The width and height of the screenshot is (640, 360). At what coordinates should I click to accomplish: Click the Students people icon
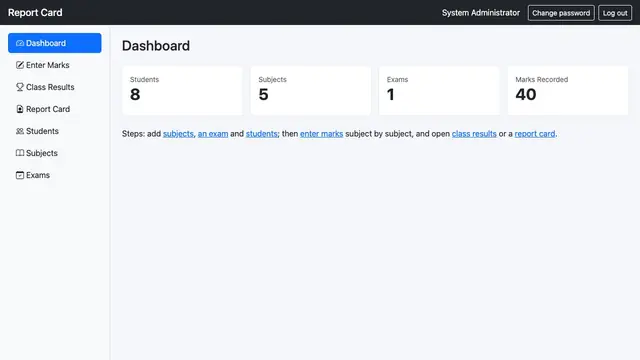click(x=20, y=131)
